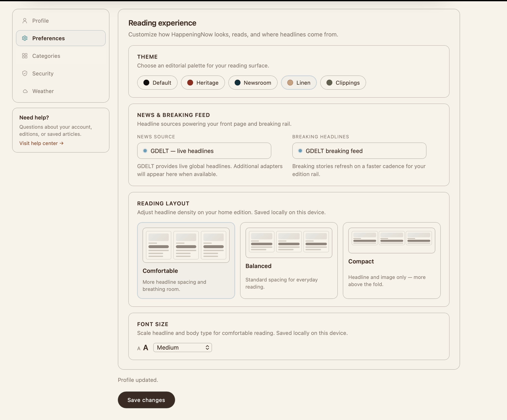Click the Balanced layout preview thumbnail
The width and height of the screenshot is (507, 420).
pos(289,242)
